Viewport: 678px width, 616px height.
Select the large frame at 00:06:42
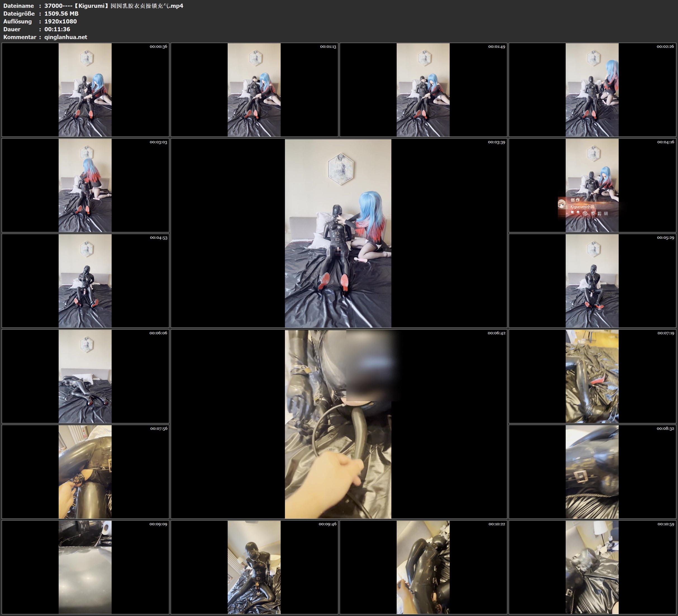pos(338,424)
